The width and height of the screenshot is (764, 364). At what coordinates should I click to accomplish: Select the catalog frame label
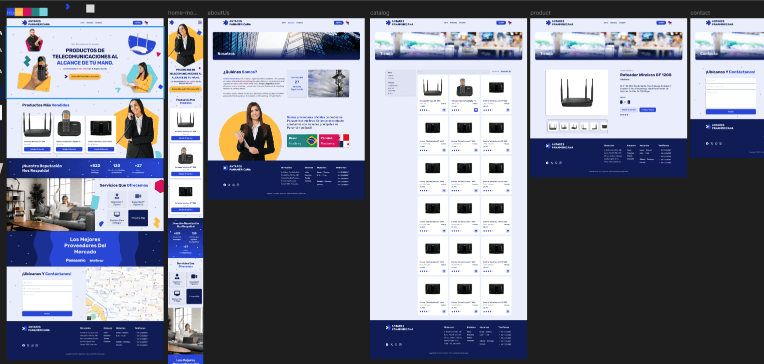point(379,13)
